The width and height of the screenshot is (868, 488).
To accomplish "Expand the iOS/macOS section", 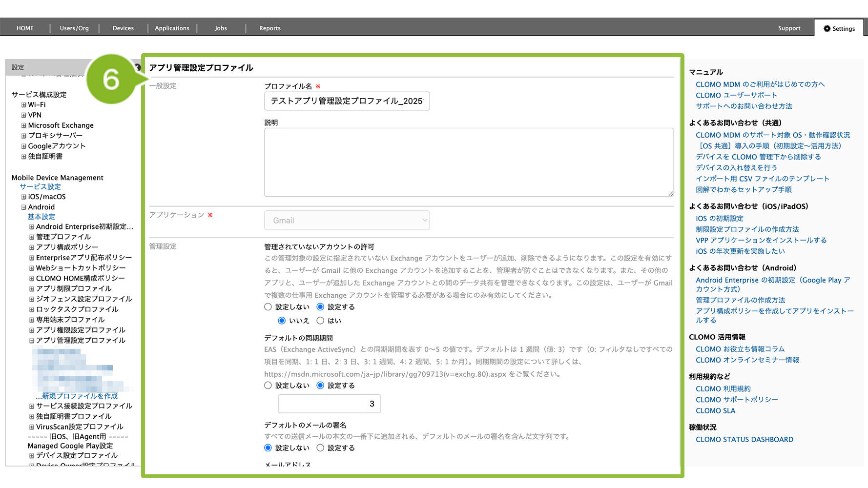I will 23,197.
